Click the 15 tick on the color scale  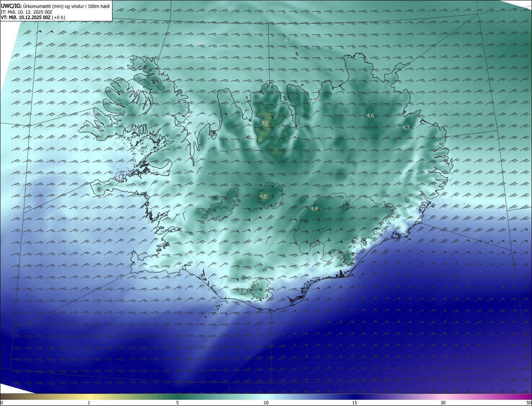(355, 403)
